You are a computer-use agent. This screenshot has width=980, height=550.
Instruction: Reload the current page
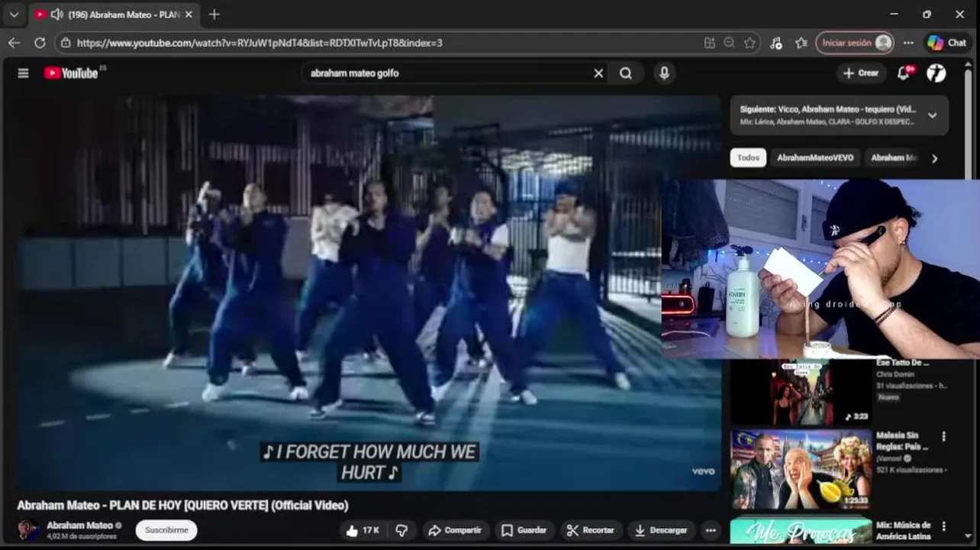pos(40,43)
